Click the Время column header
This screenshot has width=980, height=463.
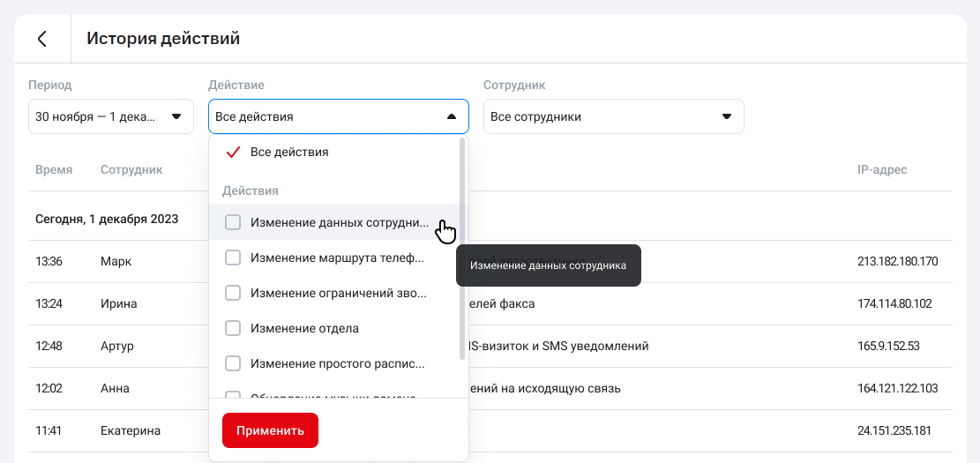pyautogui.click(x=54, y=169)
